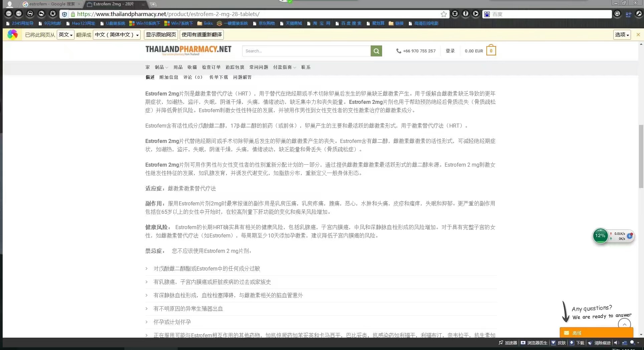Screen dimensions: 644x350
Task: Open the shopping cart icon showing 0
Action: (x=491, y=50)
